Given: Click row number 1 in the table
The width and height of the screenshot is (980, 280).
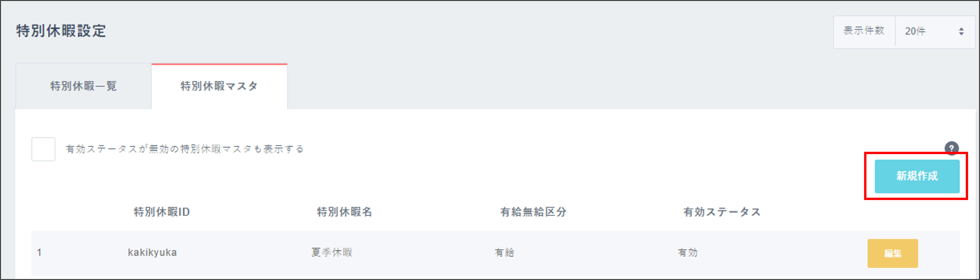Looking at the screenshot, I should click(39, 253).
